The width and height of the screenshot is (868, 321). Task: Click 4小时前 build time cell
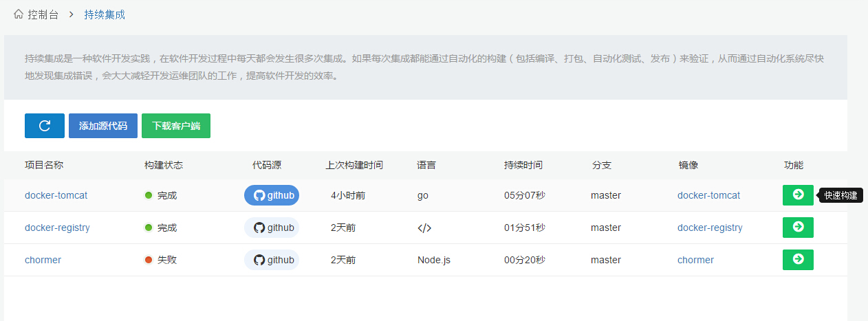tap(348, 195)
